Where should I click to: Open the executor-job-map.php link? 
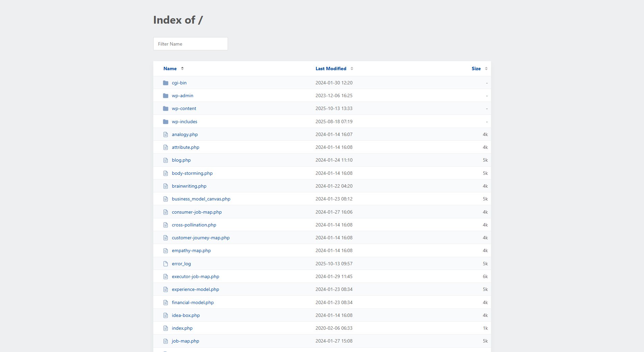195,276
